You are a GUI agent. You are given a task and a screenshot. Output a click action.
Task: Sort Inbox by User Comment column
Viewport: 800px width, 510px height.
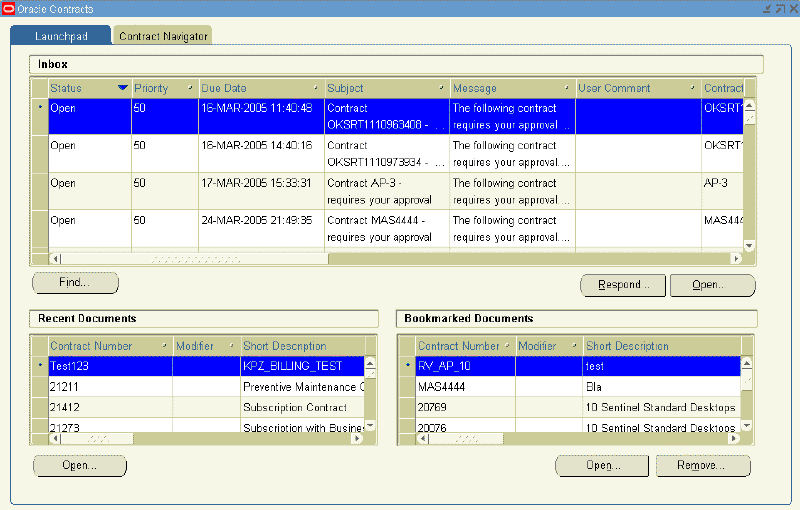coord(638,88)
